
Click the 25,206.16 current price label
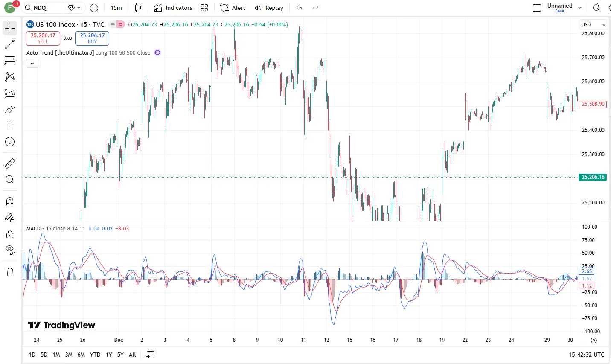593,177
